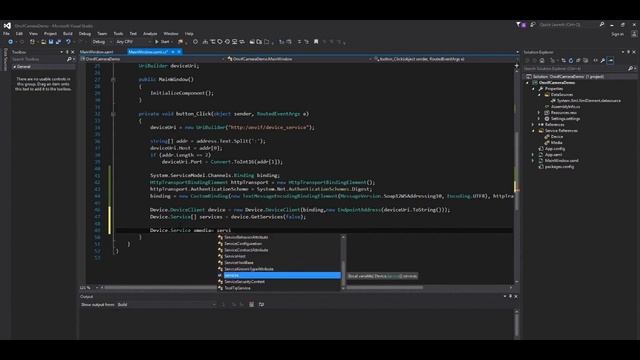Open the Data Sources side tab

coord(5,59)
